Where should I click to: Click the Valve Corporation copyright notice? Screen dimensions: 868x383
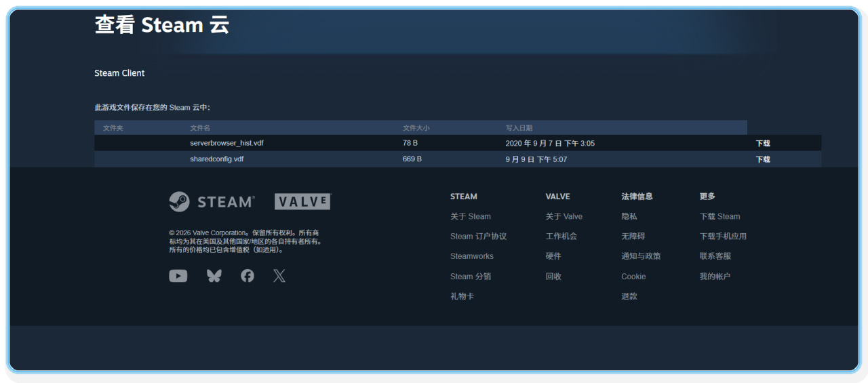click(x=246, y=241)
